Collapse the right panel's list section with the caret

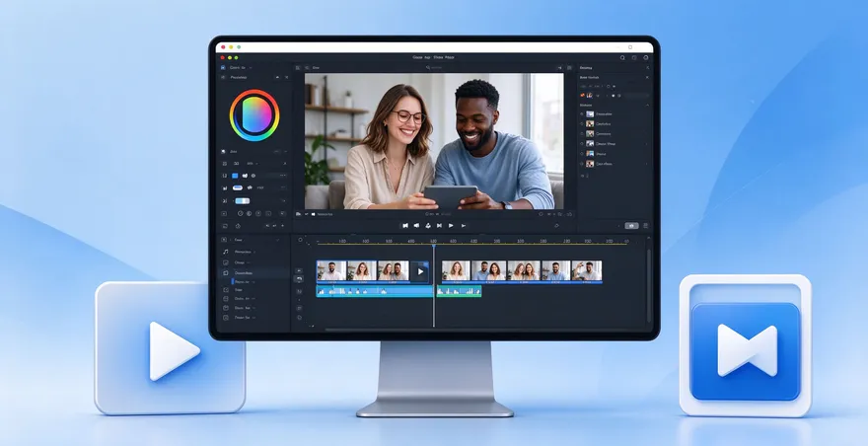(x=647, y=105)
